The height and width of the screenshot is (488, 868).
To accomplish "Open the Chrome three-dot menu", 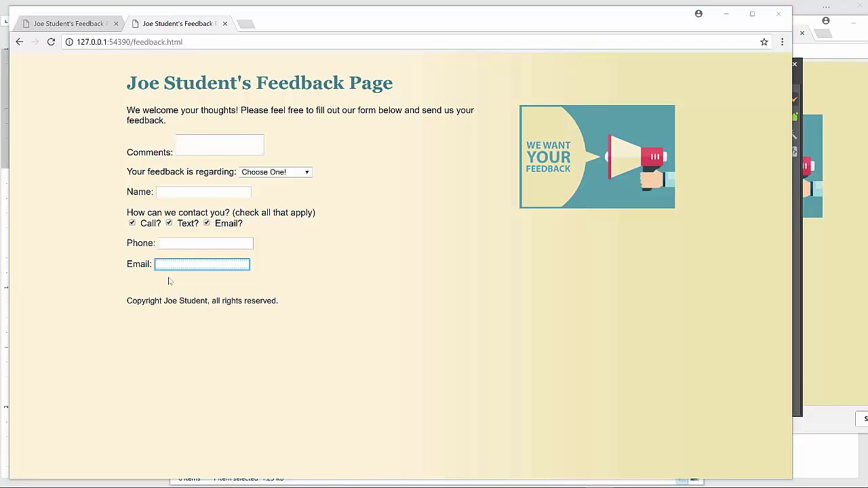I will [x=782, y=42].
